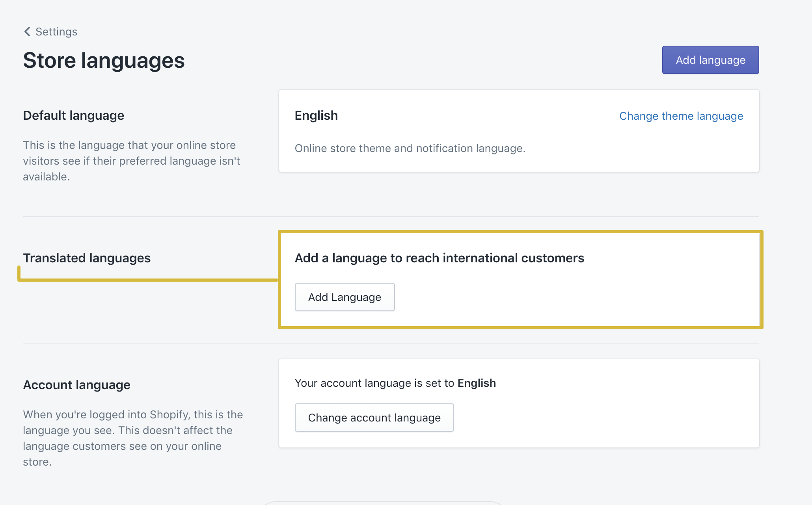Click the 'Online store theme and notification language' text
This screenshot has height=505, width=812.
(x=410, y=148)
